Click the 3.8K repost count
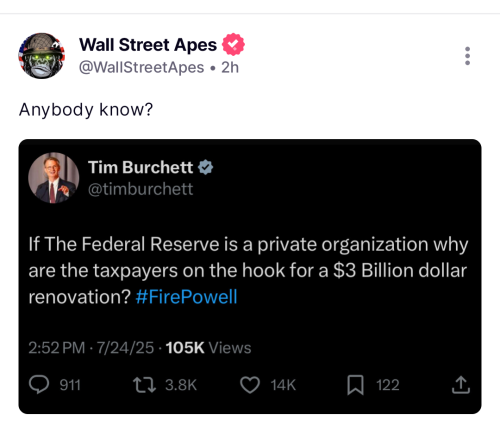This screenshot has height=427, width=500. coord(181,385)
